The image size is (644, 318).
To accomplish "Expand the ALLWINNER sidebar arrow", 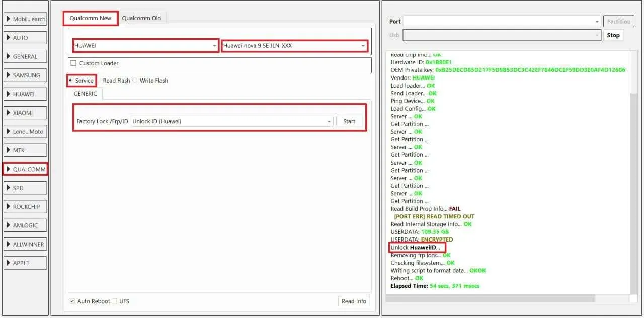I will (x=9, y=245).
